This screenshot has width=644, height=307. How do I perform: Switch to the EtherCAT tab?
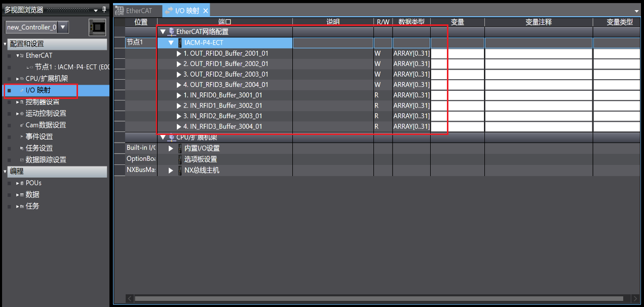138,11
